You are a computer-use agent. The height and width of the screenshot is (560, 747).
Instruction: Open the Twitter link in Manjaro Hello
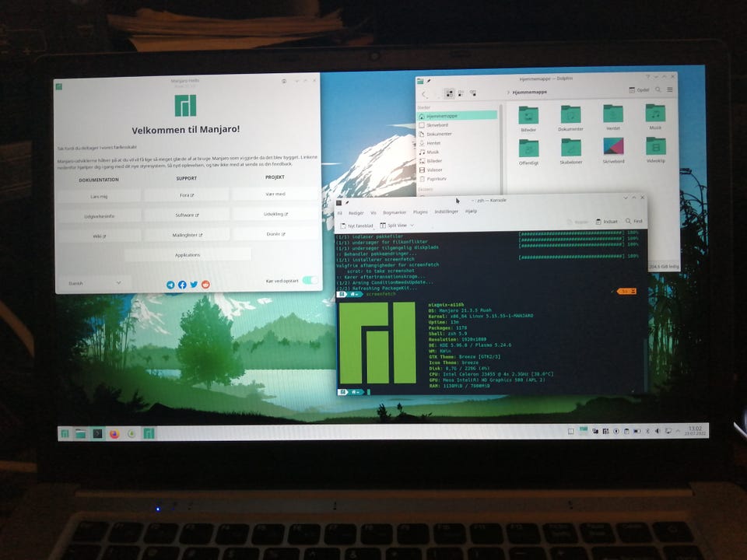194,285
